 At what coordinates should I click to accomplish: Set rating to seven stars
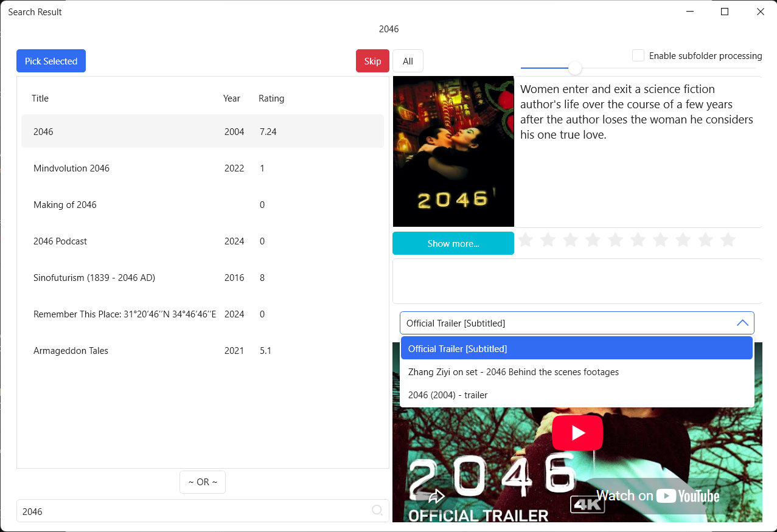point(660,240)
